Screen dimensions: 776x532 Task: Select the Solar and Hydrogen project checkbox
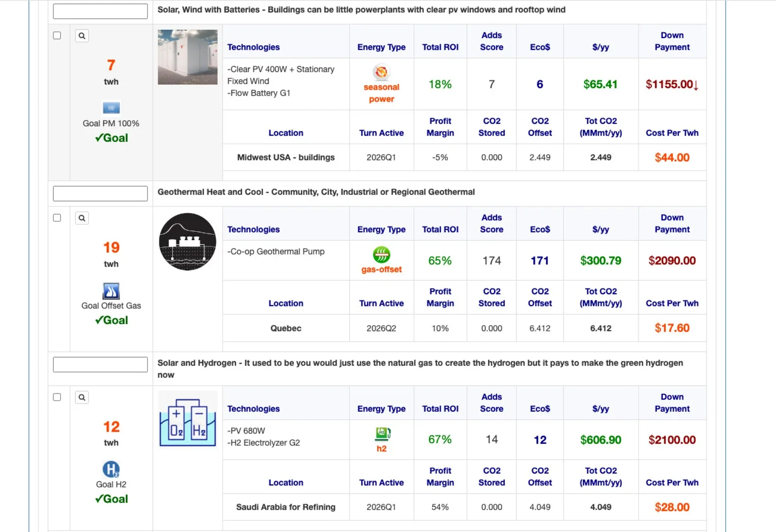pyautogui.click(x=57, y=397)
